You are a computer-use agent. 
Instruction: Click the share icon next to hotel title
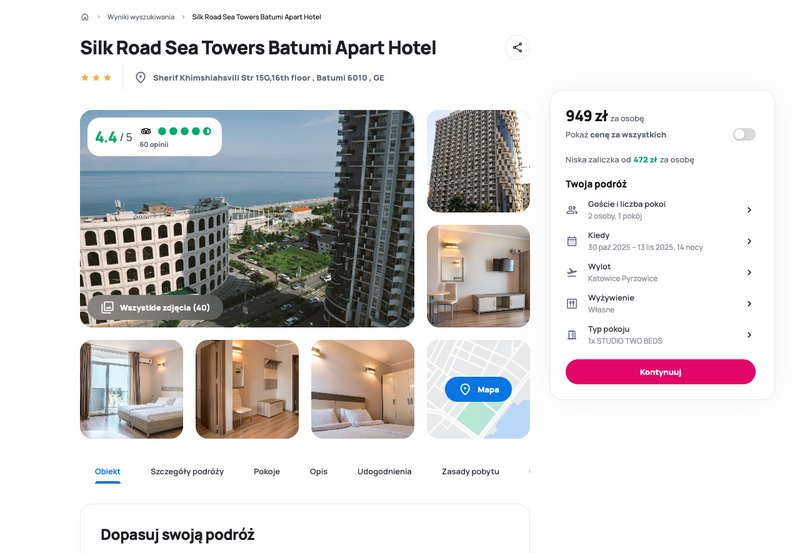(517, 47)
